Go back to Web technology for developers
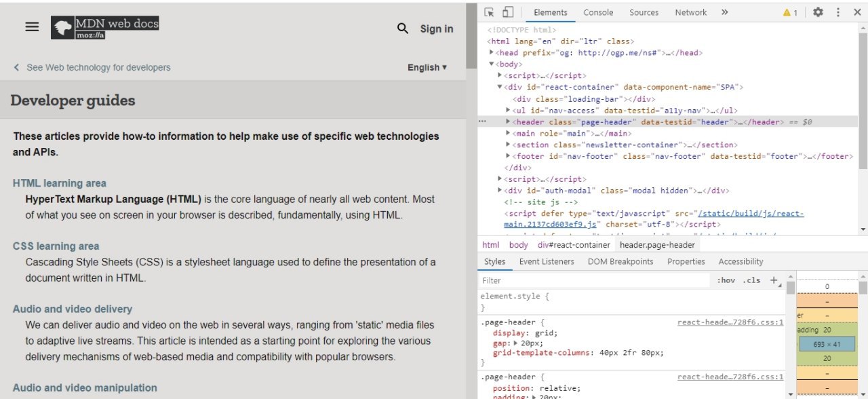868x399 pixels. point(92,67)
